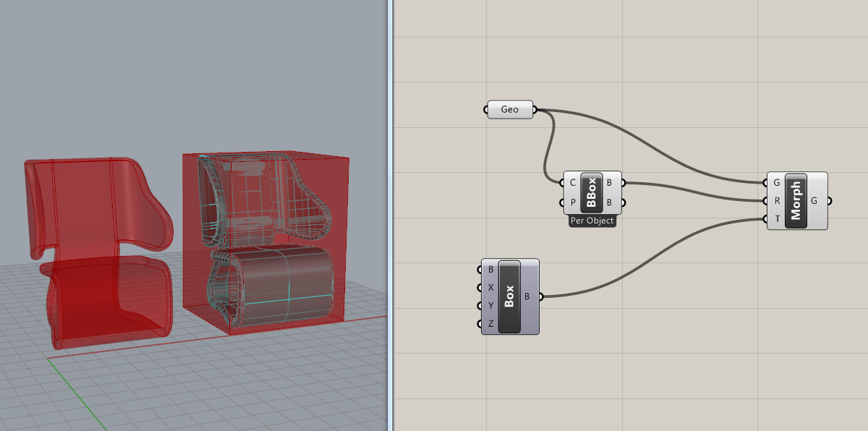Click the BBox component name bar

click(592, 193)
